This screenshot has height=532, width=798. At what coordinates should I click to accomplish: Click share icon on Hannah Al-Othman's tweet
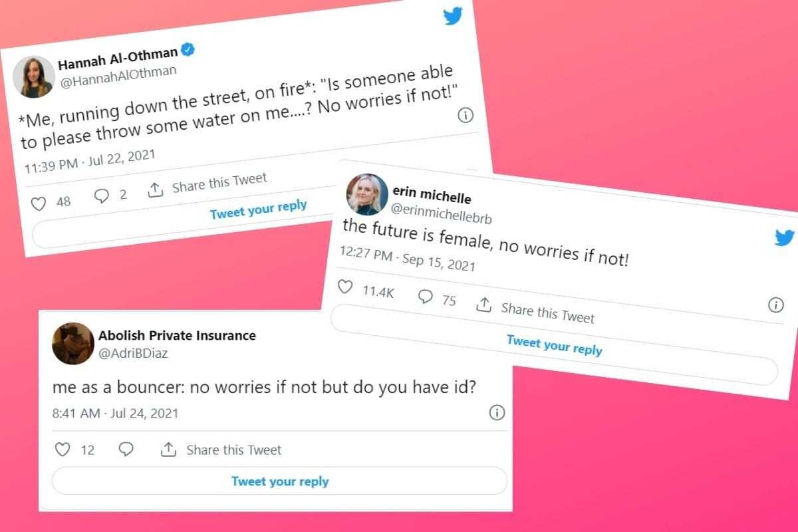click(x=155, y=190)
